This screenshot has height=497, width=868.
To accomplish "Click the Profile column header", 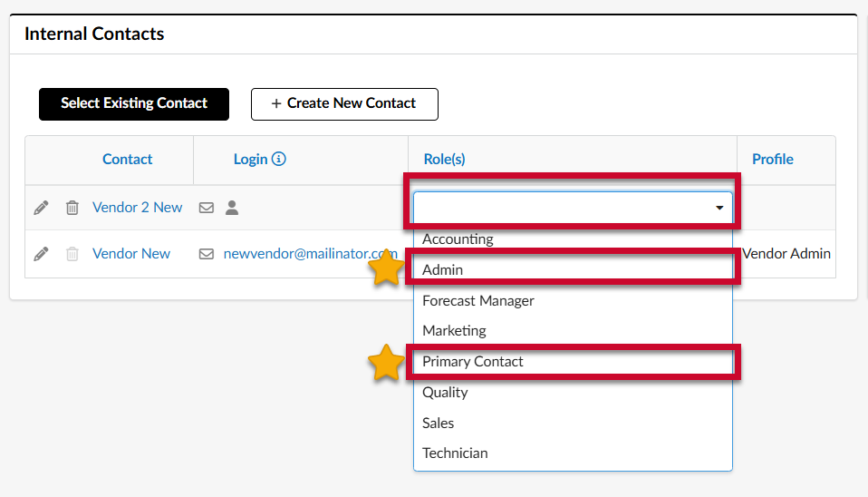I will (x=773, y=160).
